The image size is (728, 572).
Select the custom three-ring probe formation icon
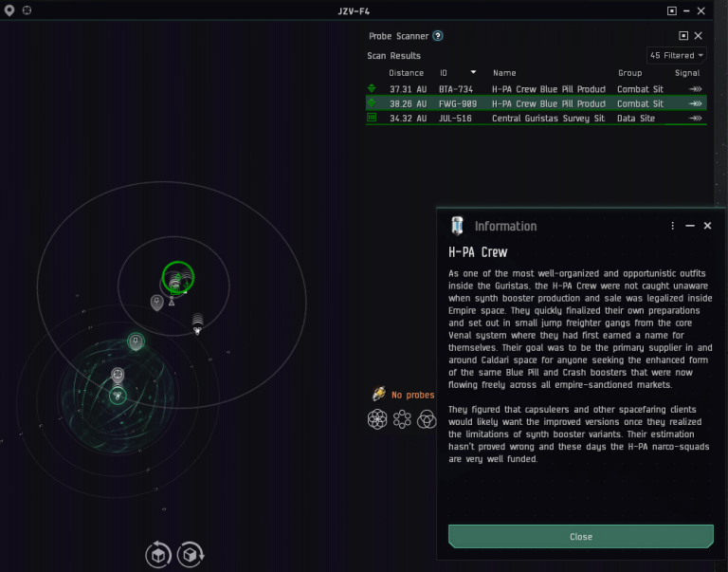[427, 419]
